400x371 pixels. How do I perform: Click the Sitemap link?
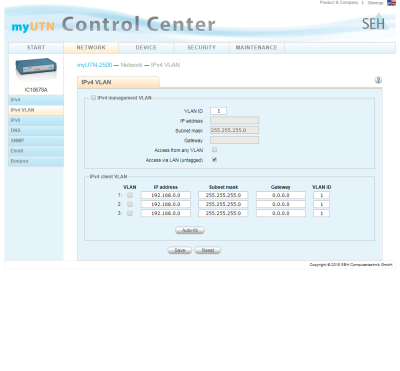(375, 3)
